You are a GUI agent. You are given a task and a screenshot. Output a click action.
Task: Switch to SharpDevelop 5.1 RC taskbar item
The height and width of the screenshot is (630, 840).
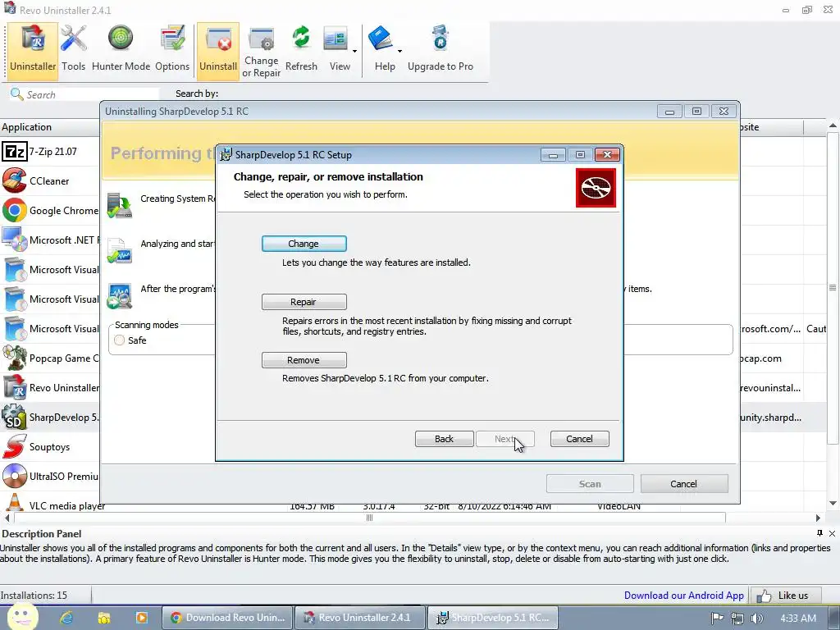point(493,618)
